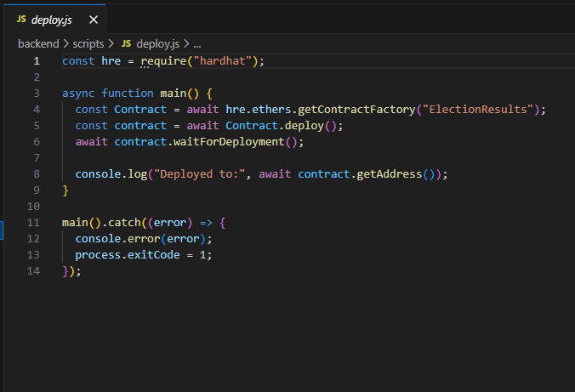Open the backend breadcrumb folder
Image resolution: width=575 pixels, height=392 pixels.
click(x=38, y=44)
